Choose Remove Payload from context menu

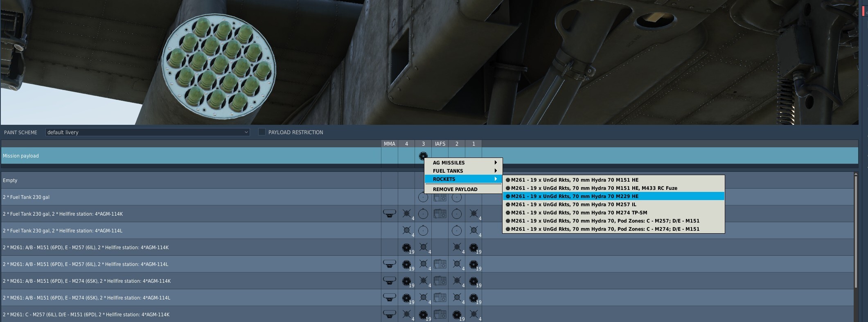[x=463, y=189]
